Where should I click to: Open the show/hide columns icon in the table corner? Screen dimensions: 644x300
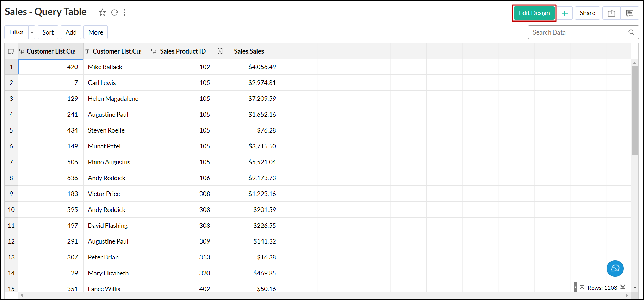(11, 51)
